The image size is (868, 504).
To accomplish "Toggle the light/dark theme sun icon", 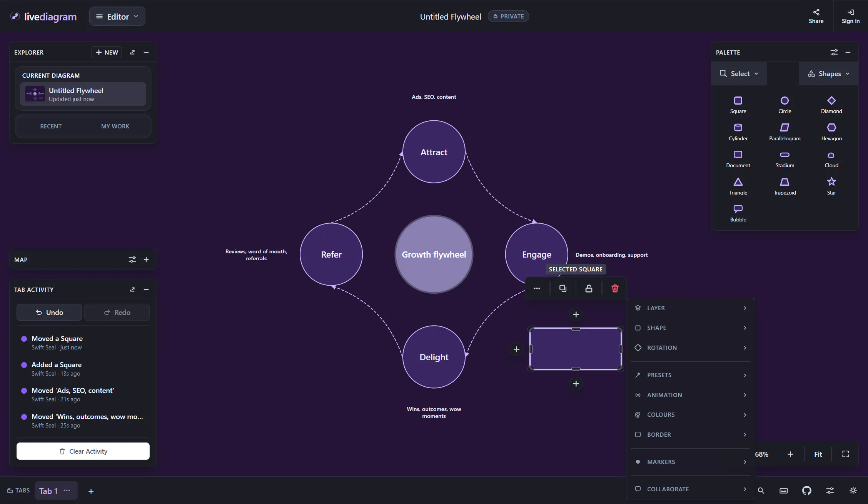I will tap(853, 491).
